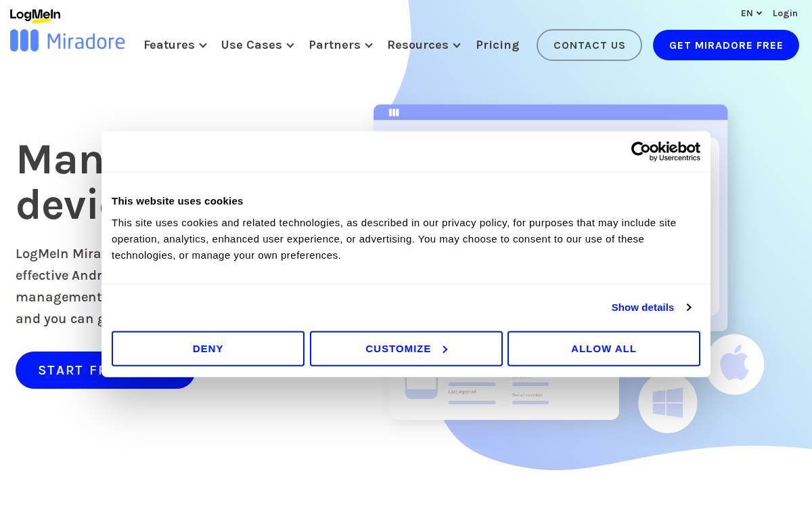Go to the Pricing page
Image resolution: width=812 pixels, height=508 pixels.
coord(497,45)
